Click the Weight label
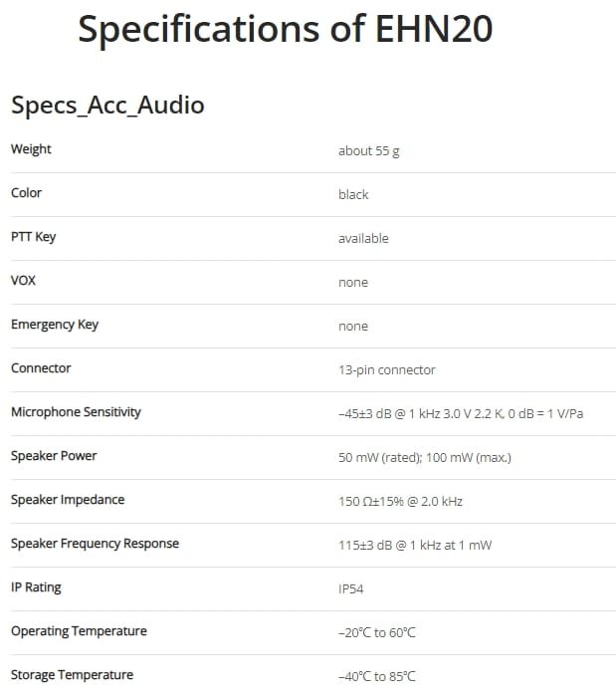 pos(31,149)
